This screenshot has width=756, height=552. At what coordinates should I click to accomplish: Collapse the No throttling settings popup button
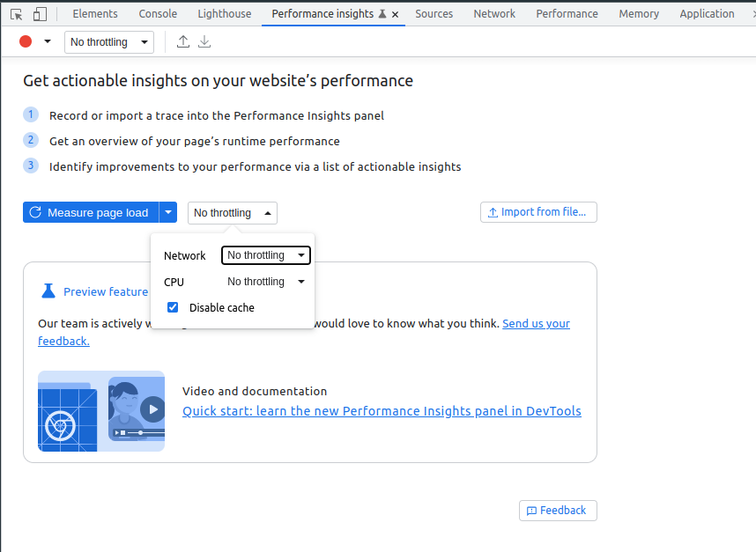click(x=233, y=213)
